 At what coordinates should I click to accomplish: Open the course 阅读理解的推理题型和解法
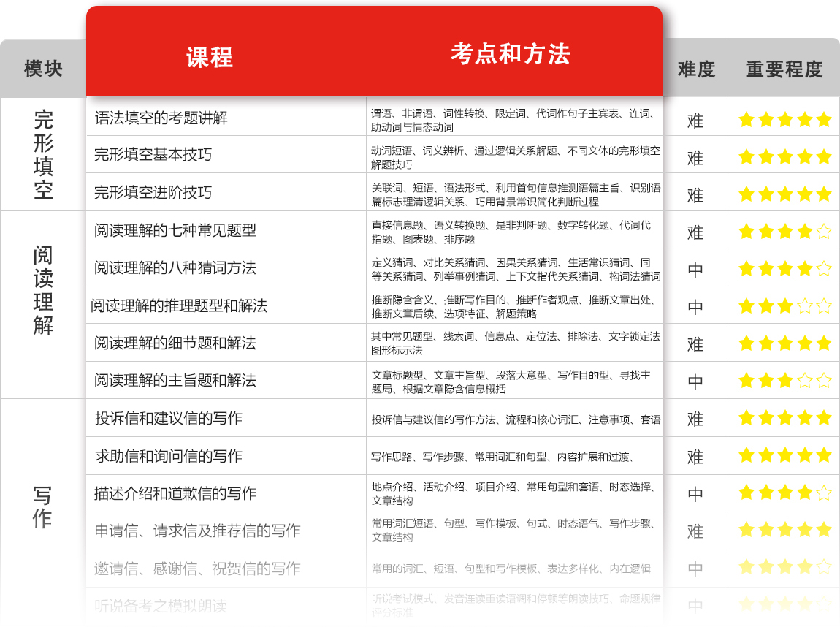tap(179, 305)
